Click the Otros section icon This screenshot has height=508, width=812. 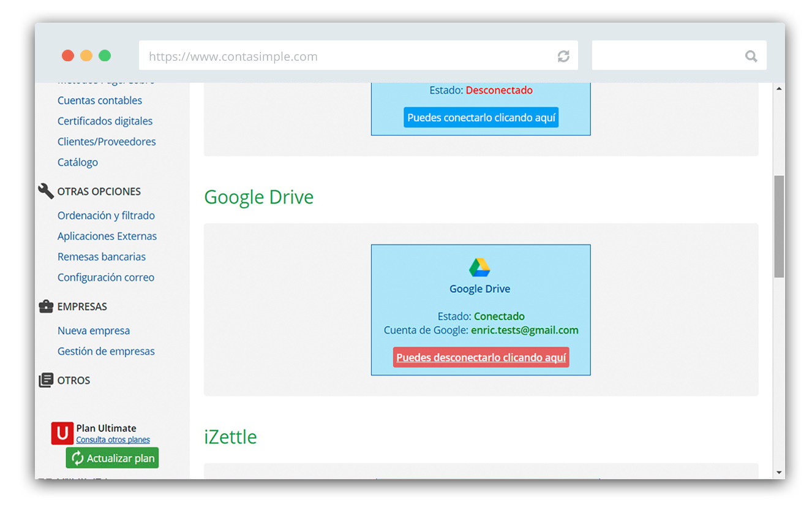click(x=46, y=380)
